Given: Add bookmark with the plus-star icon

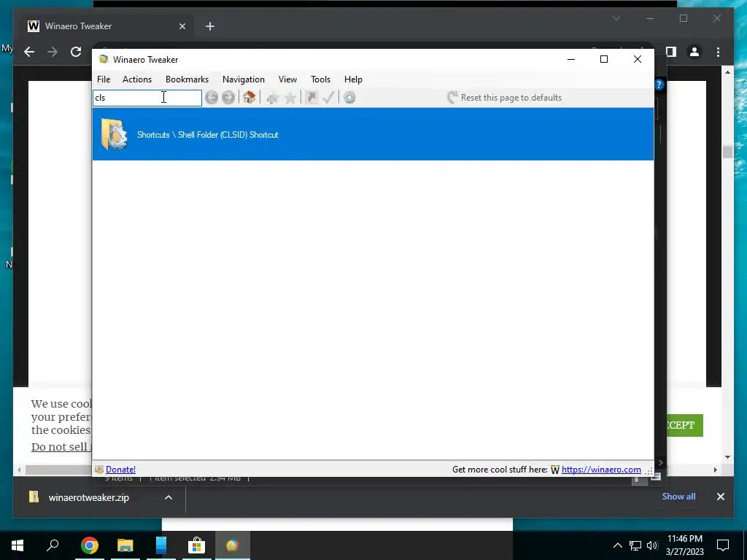Looking at the screenshot, I should tap(273, 98).
